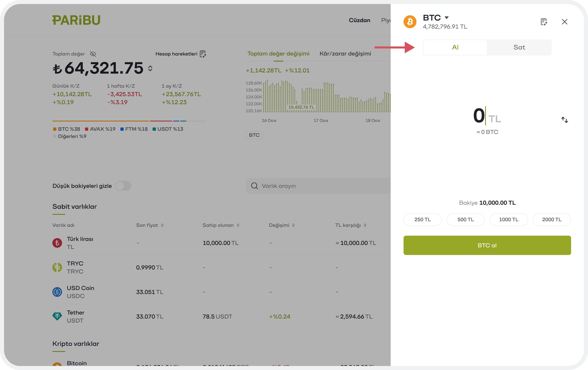Expand the BTC asset selector dropdown

pyautogui.click(x=446, y=17)
